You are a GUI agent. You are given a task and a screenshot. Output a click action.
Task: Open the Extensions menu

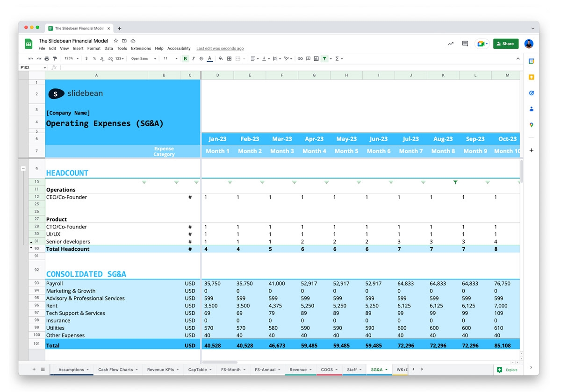tap(141, 49)
